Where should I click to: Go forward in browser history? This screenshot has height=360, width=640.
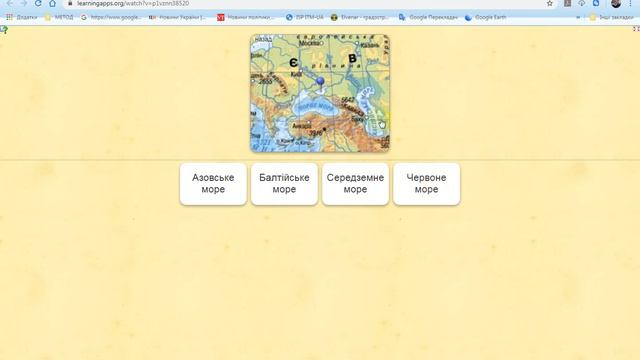24,3
